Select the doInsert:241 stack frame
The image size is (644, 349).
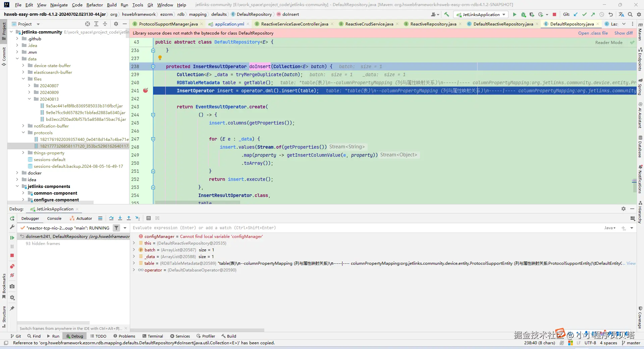(74, 236)
